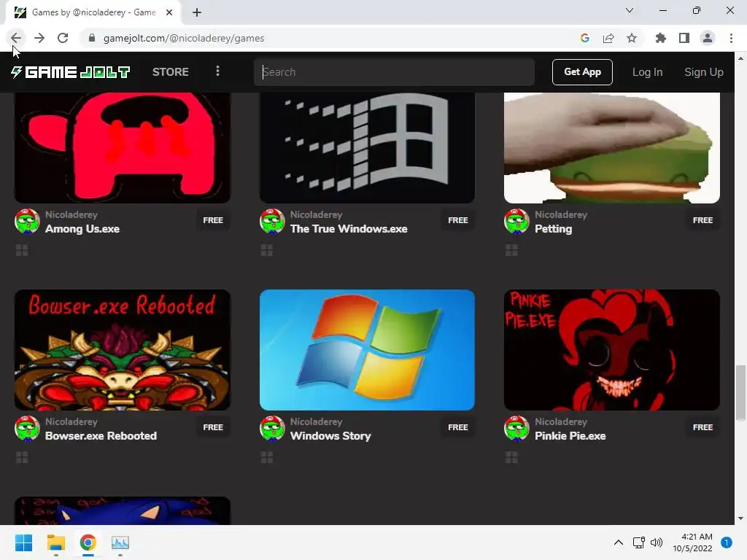Click the FREE badge on Among Us.exe
Image resolution: width=747 pixels, height=560 pixels.
pos(213,220)
